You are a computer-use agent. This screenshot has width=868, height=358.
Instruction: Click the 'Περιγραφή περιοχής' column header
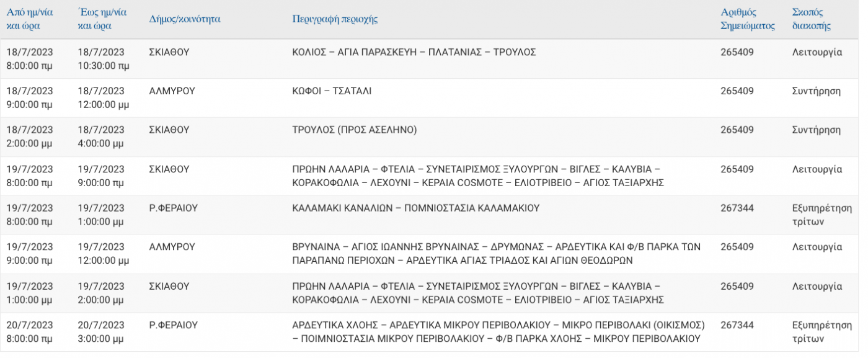[x=335, y=19]
